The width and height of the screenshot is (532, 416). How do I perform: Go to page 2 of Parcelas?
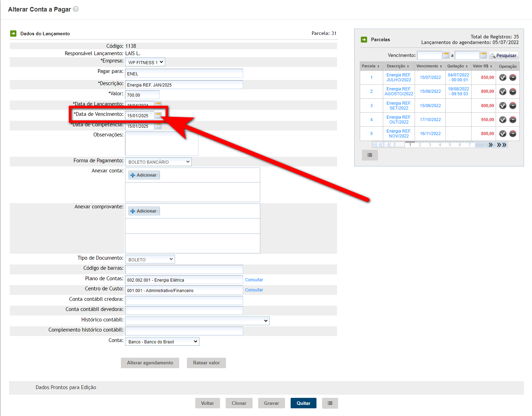(x=420, y=145)
